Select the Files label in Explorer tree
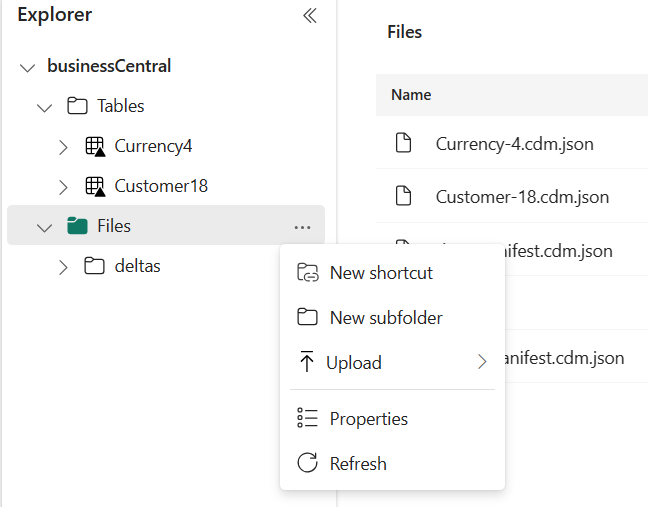The image size is (648, 507). click(114, 226)
